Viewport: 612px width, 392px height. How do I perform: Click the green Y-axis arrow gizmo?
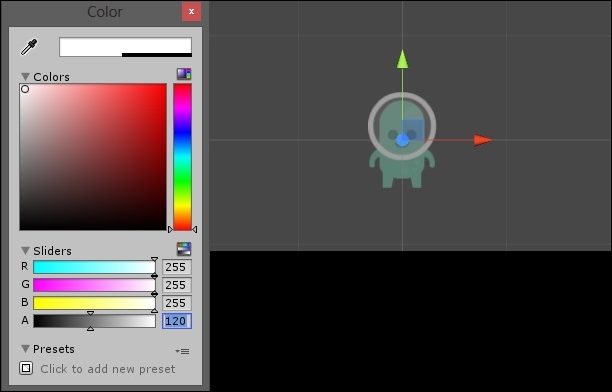[402, 59]
